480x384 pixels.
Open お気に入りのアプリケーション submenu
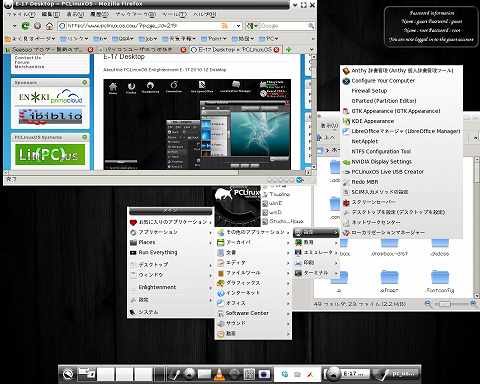pos(170,222)
